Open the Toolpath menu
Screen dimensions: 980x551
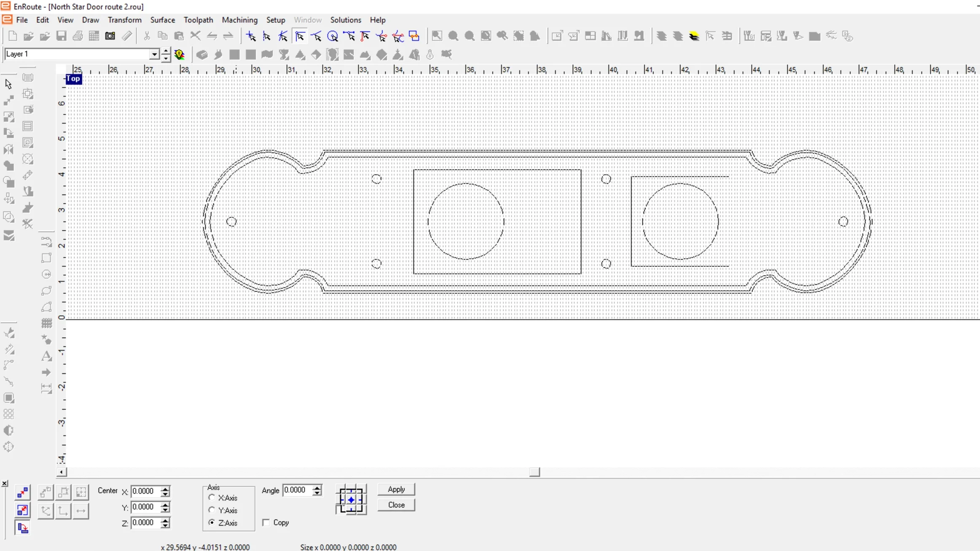click(x=198, y=20)
